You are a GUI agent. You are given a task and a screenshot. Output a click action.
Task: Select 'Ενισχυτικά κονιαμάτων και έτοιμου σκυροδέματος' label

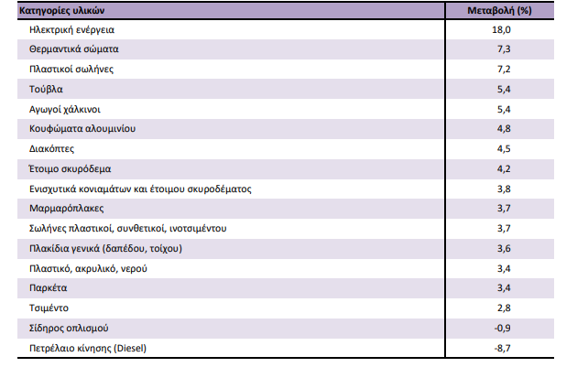point(140,189)
